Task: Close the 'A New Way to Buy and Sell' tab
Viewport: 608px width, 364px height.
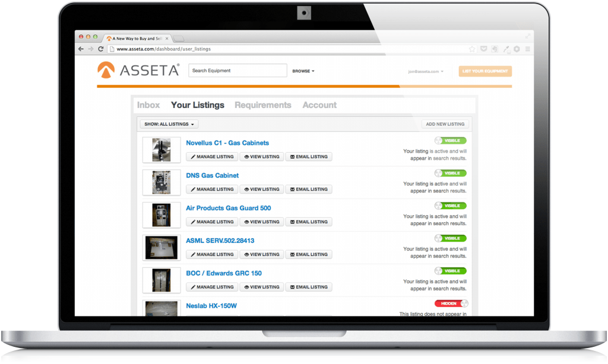Action: click(167, 39)
